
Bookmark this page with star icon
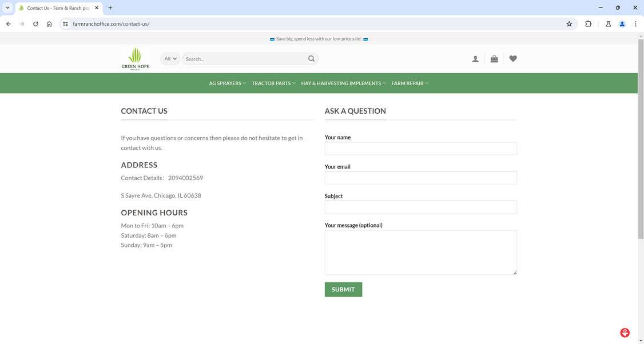(x=569, y=24)
